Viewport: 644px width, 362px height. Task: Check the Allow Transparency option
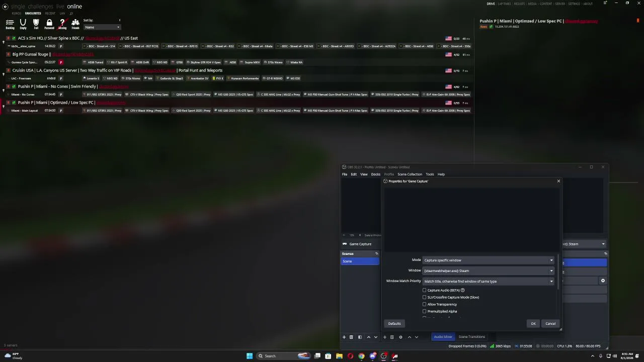tap(424, 304)
